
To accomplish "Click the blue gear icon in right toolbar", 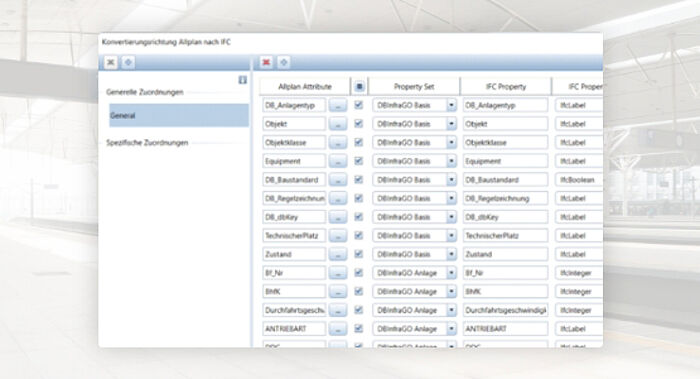I will pyautogui.click(x=283, y=62).
